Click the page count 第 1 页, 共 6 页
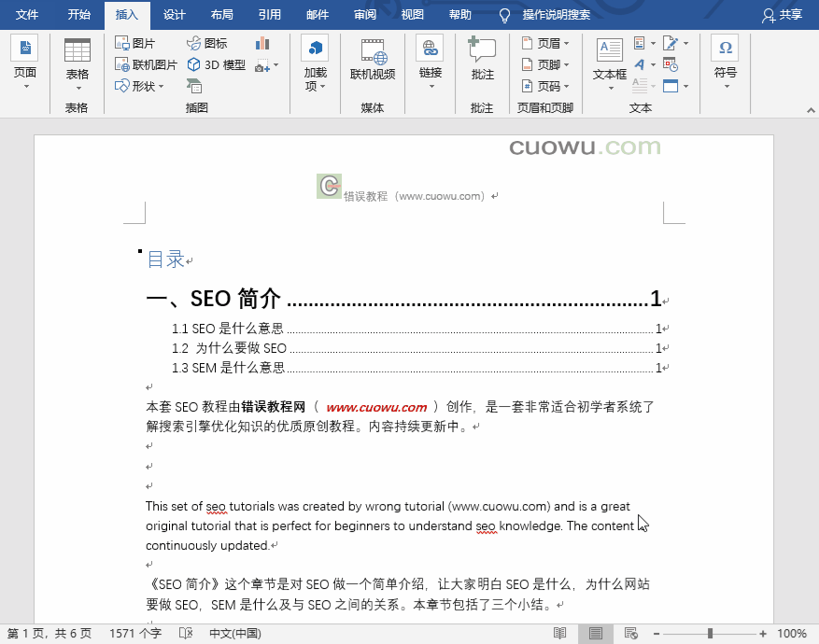The image size is (819, 644). point(49,634)
